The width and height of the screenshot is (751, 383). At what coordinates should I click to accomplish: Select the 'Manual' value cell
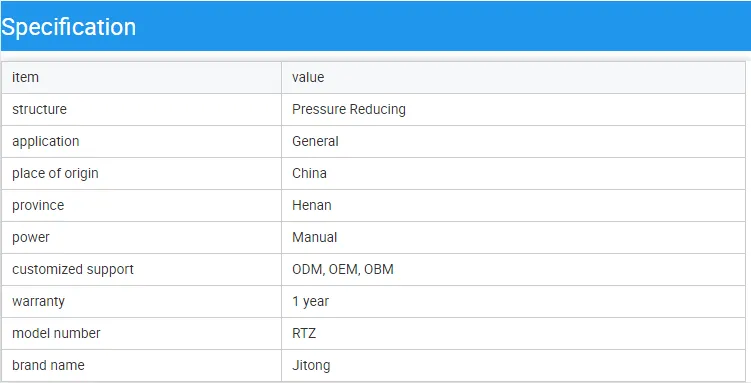pyautogui.click(x=315, y=237)
